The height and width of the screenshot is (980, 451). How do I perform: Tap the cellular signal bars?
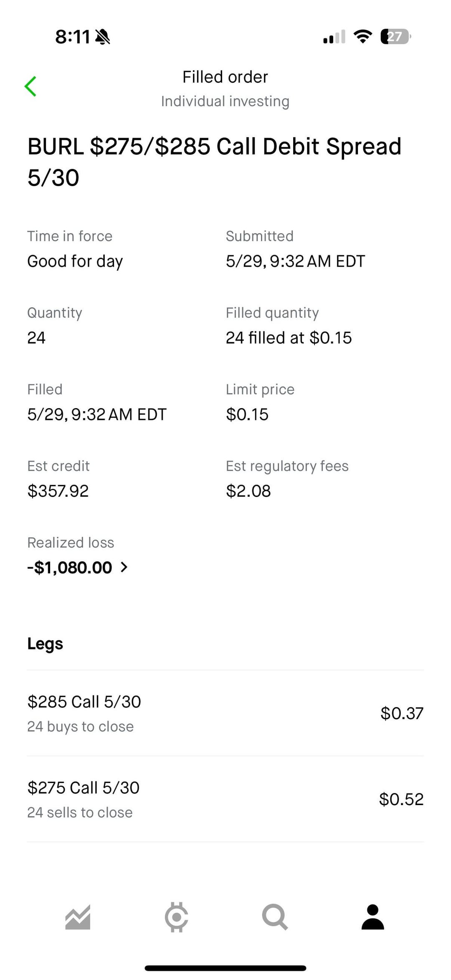click(x=334, y=37)
